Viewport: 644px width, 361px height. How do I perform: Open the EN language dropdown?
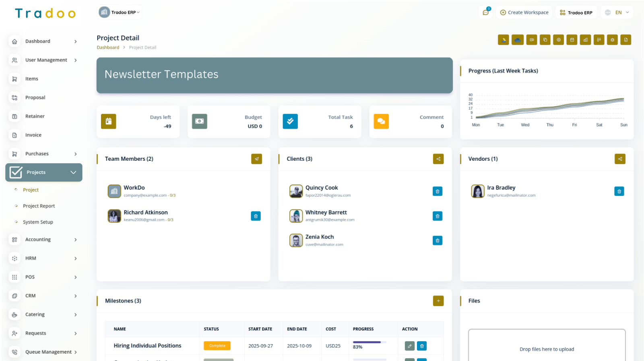coord(617,12)
